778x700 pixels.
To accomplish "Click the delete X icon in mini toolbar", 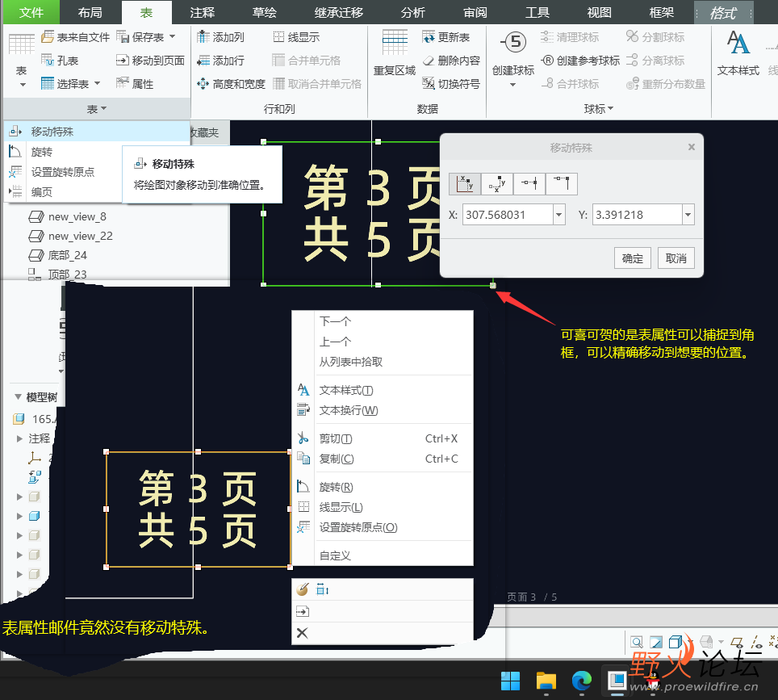I will click(x=302, y=633).
